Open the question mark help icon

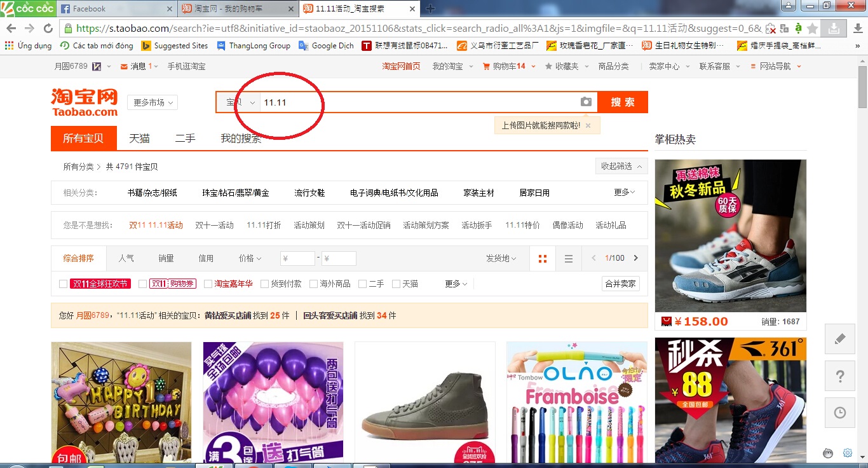pos(840,376)
